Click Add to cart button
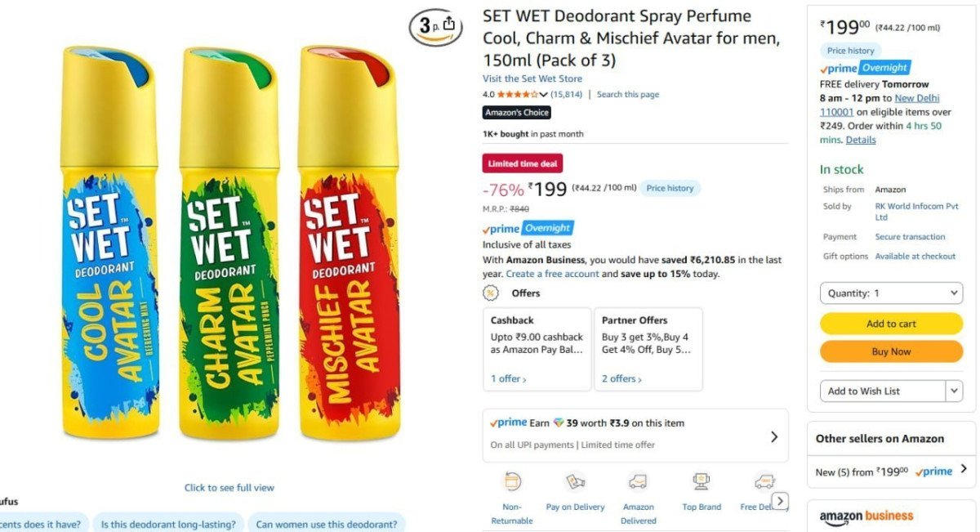Screen dimensions: 980x532 [891, 324]
